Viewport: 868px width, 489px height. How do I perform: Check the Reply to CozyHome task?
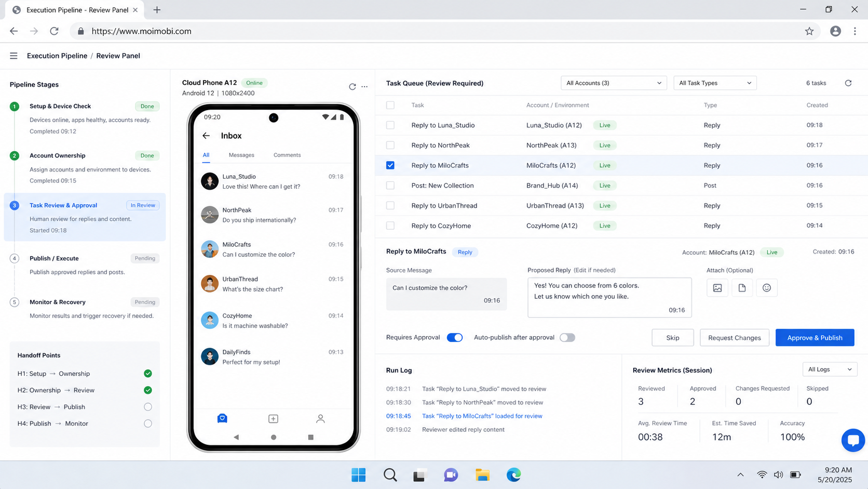[x=390, y=226]
